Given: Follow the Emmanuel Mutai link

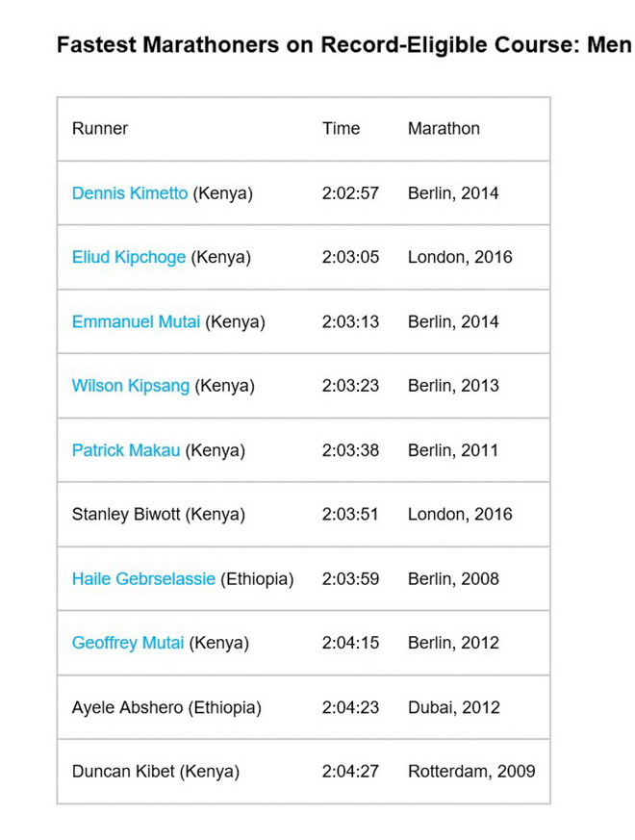Looking at the screenshot, I should pos(136,322).
